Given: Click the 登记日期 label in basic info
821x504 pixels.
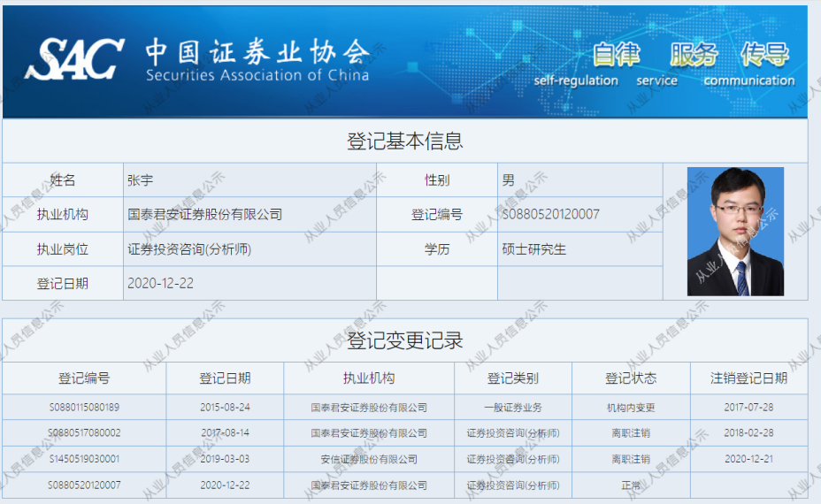Looking at the screenshot, I should [x=63, y=284].
